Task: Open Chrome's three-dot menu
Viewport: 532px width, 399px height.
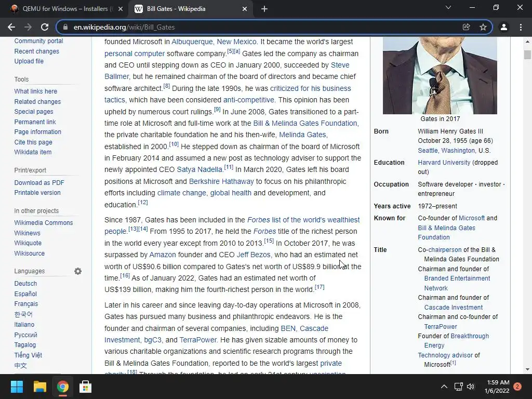Action: pyautogui.click(x=521, y=27)
